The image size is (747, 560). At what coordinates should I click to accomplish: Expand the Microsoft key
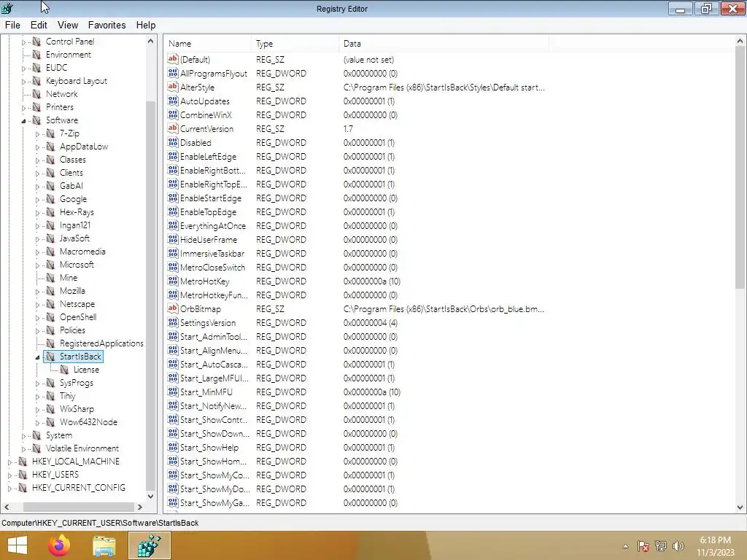pyautogui.click(x=37, y=265)
